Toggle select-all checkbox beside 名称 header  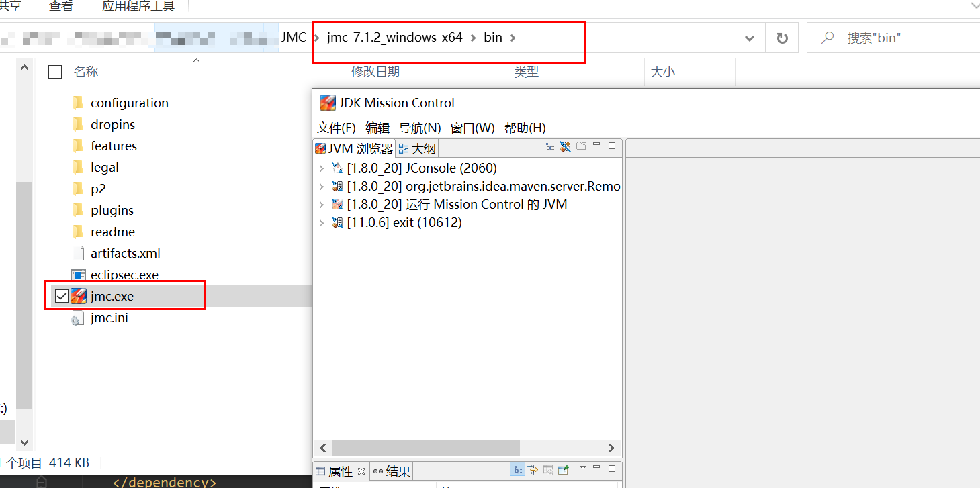tap(55, 72)
